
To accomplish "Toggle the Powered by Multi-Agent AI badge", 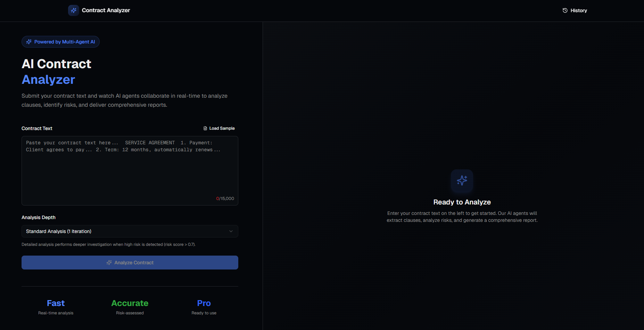I will pos(60,42).
